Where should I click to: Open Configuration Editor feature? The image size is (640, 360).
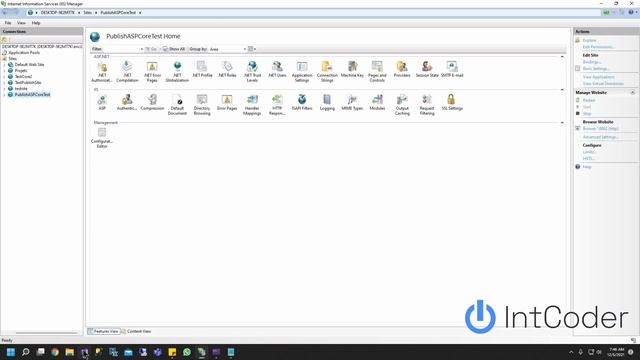tap(102, 137)
